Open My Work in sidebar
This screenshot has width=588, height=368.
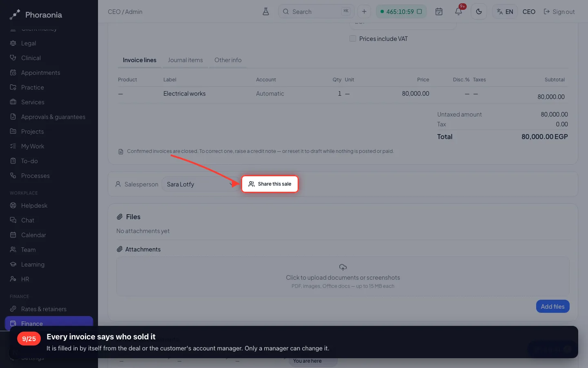point(49,146)
